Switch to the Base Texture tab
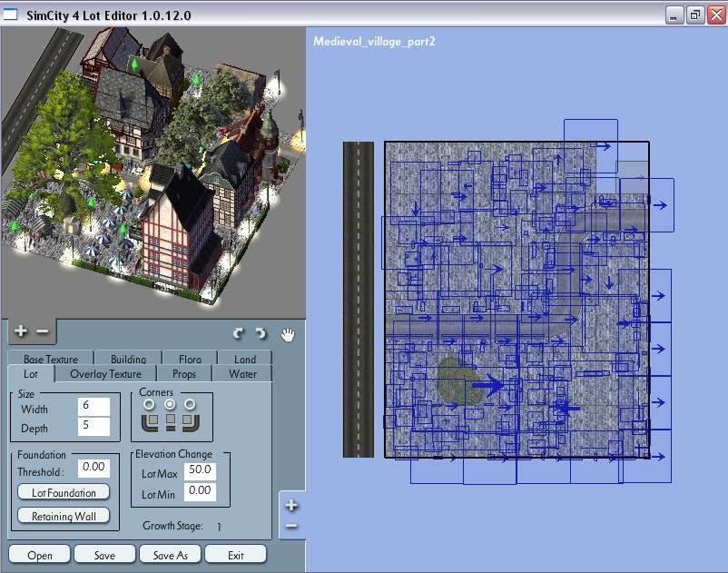This screenshot has height=573, width=728. tap(51, 359)
